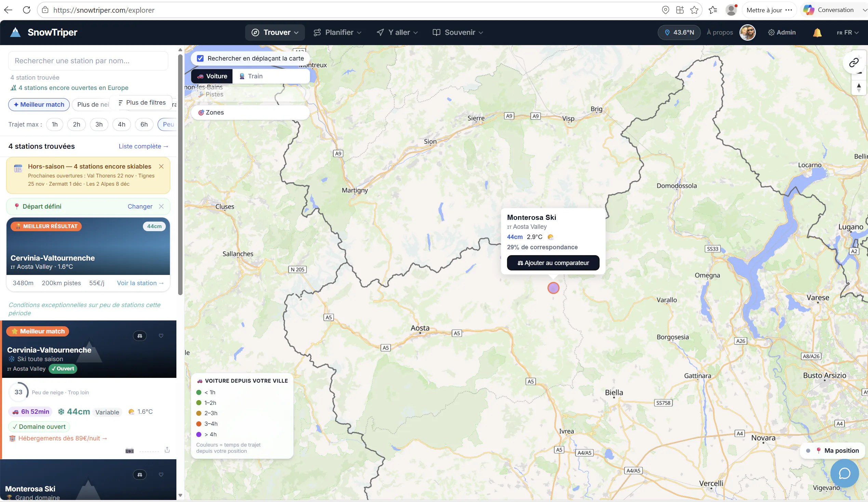Viewport: 868px width, 502px height.
Task: Share the Cervinia-Valtournenche card
Action: (x=167, y=450)
